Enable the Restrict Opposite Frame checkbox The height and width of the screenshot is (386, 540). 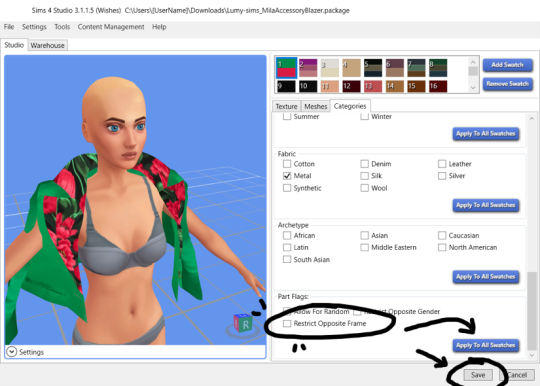point(287,324)
